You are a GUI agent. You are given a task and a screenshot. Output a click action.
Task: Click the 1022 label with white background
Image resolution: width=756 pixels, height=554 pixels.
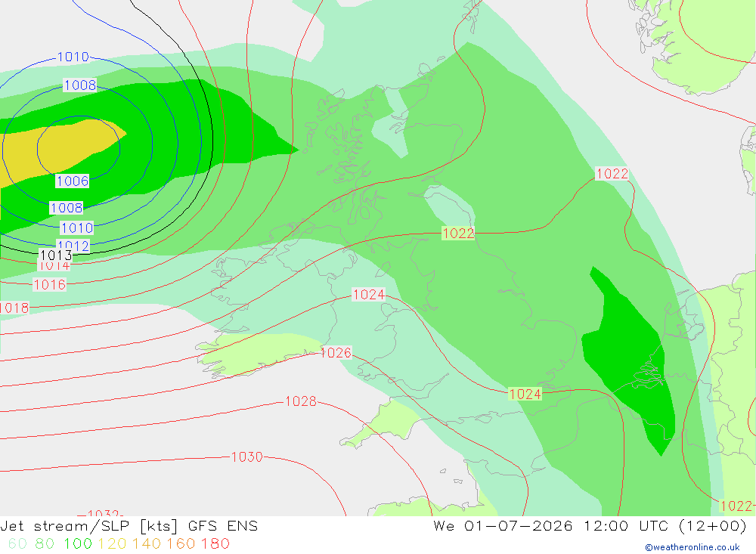point(612,174)
